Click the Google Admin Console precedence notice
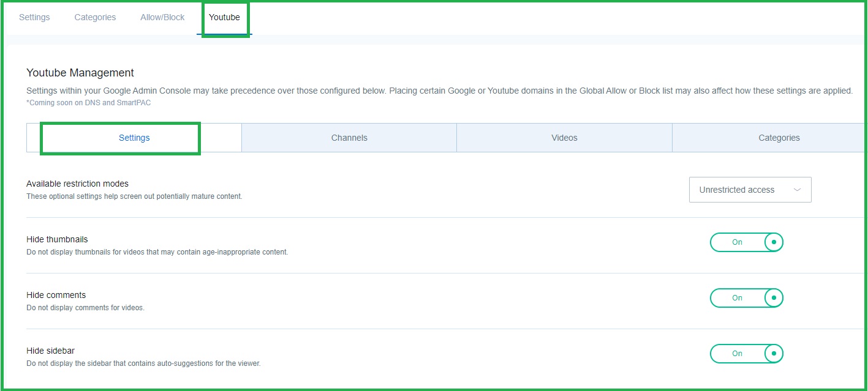868x391 pixels. point(439,91)
